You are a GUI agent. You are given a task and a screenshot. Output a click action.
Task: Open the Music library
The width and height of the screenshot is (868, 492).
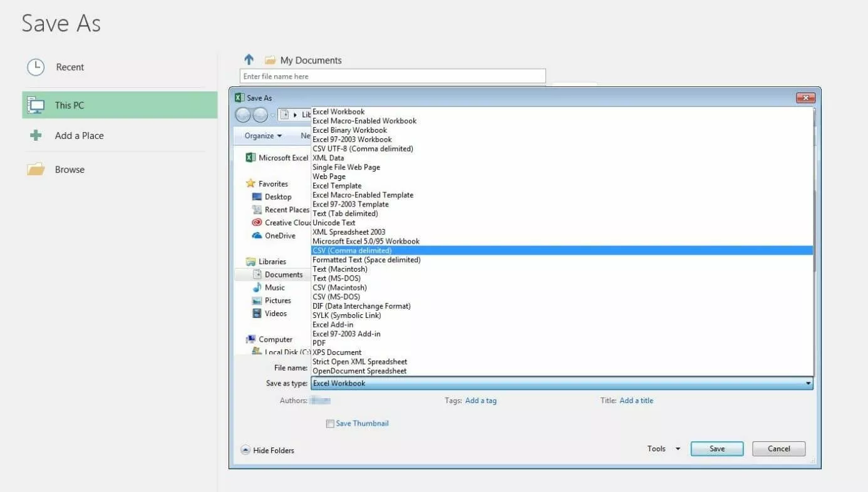[x=274, y=287]
